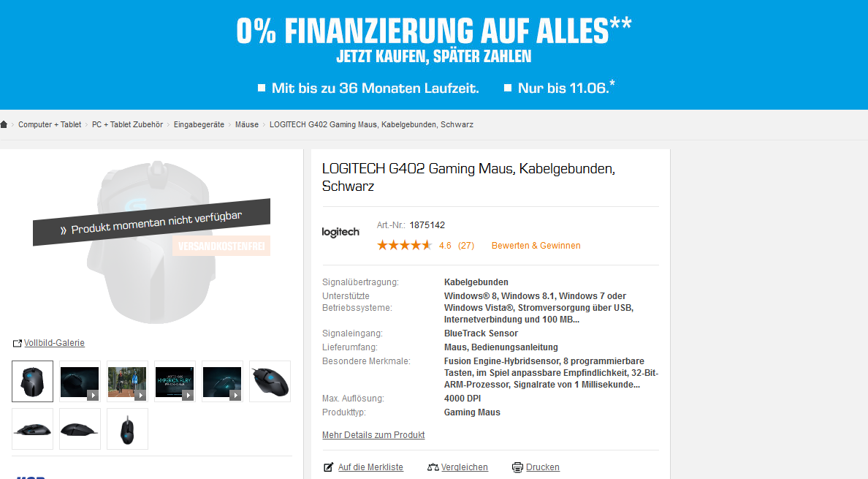This screenshot has height=479, width=868.
Task: Open Mehr Details zum Produkt
Action: pos(373,435)
